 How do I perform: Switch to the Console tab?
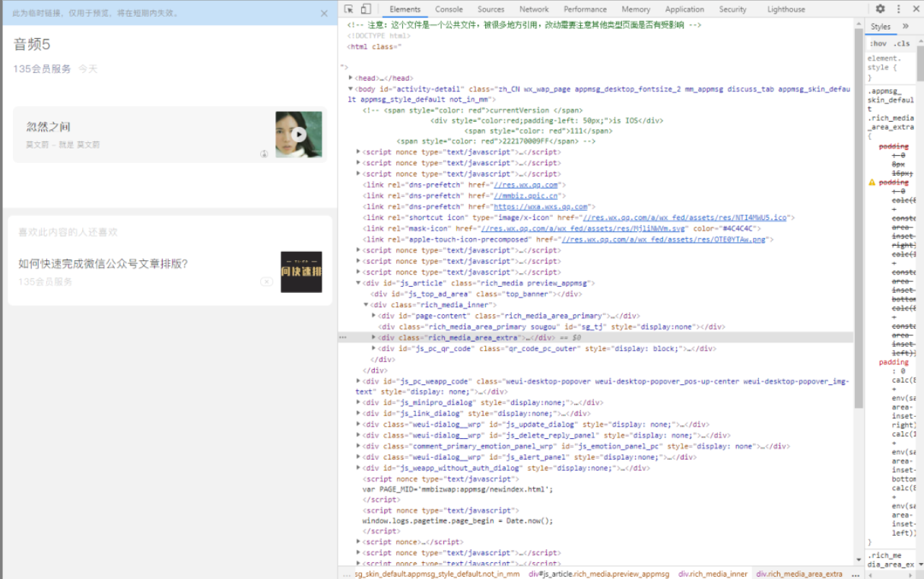[449, 9]
